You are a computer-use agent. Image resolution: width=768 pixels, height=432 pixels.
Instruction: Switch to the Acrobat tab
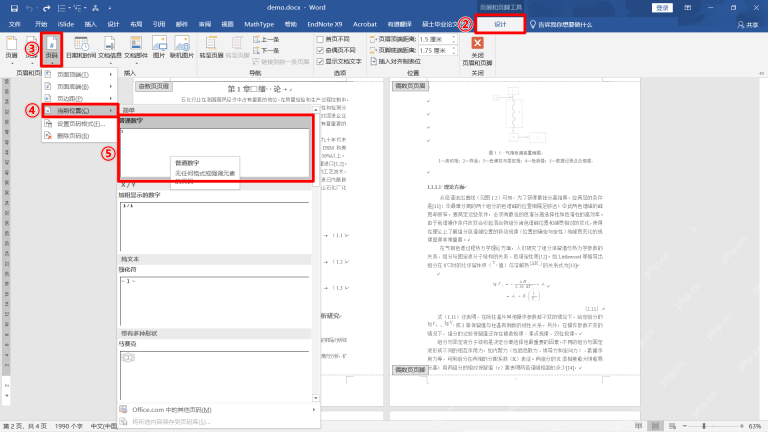click(x=365, y=24)
